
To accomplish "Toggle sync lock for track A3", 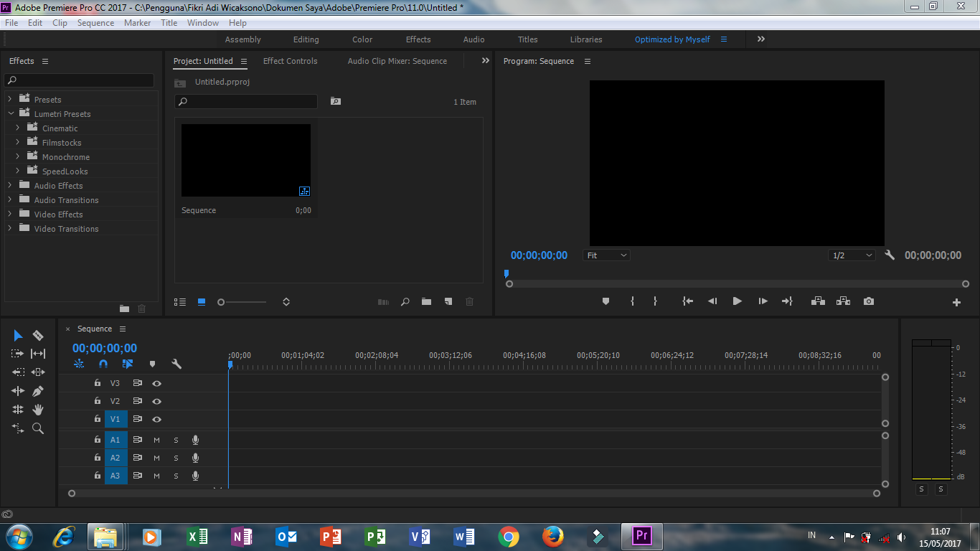I will [x=137, y=476].
